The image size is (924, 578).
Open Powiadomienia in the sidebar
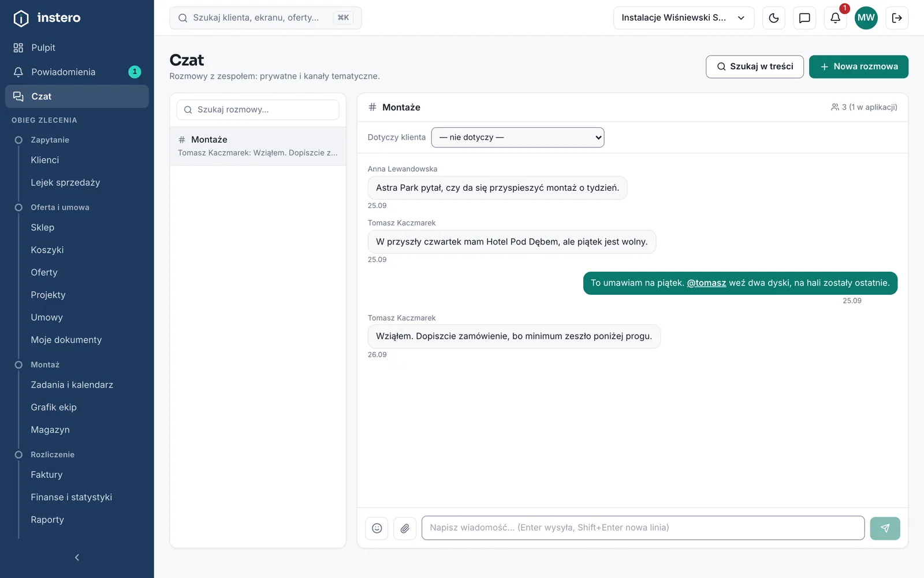coord(77,72)
